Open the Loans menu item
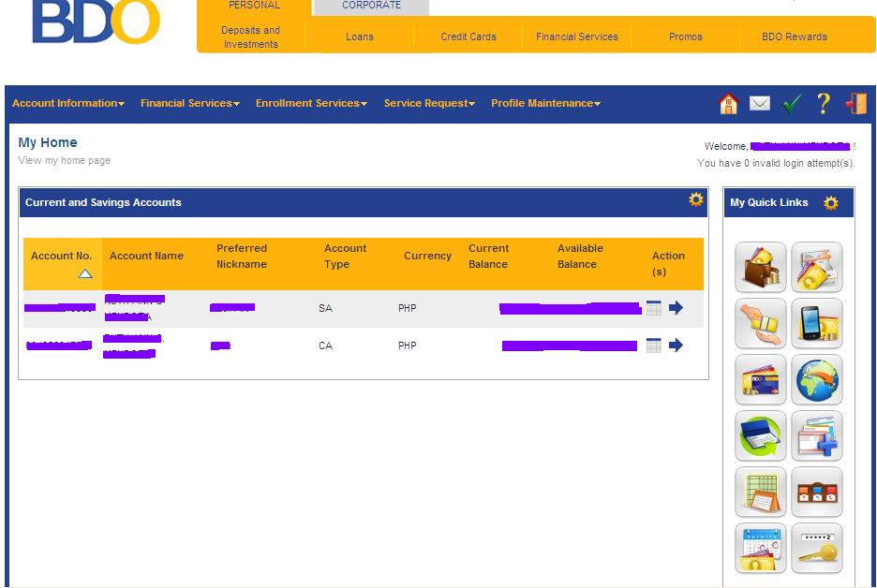 360,37
